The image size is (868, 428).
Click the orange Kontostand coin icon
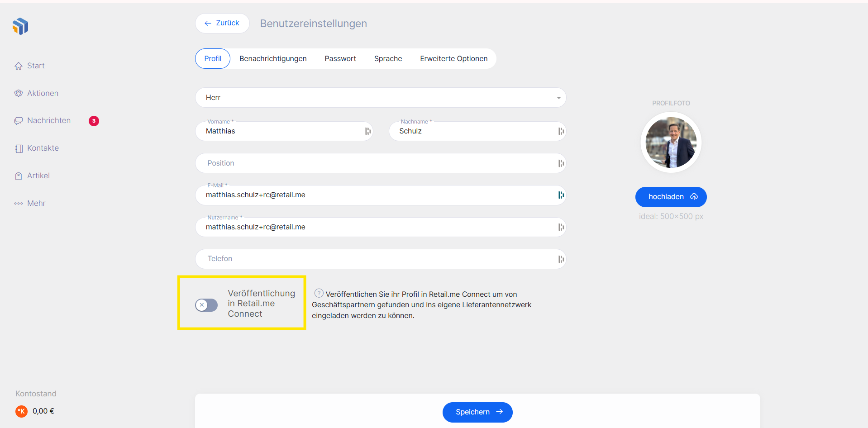click(x=21, y=411)
